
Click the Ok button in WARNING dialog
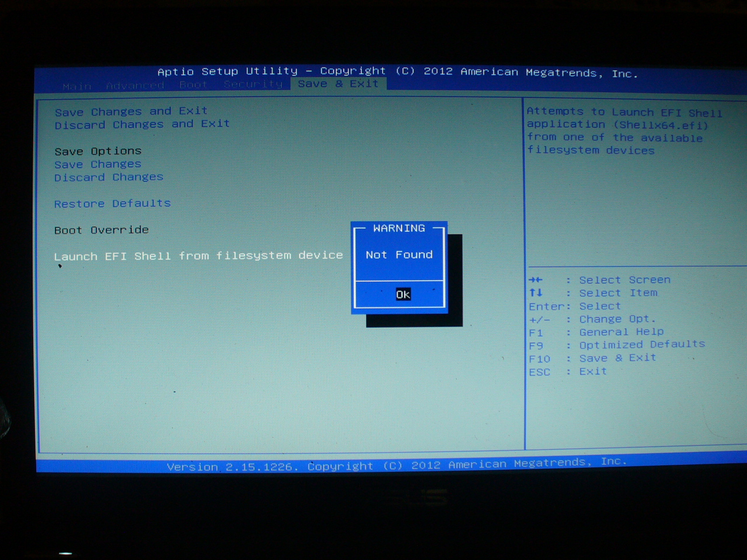click(403, 295)
